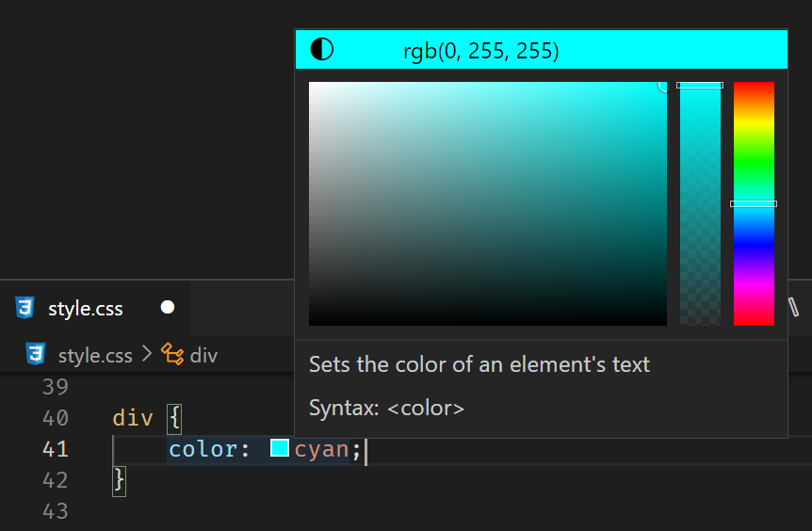This screenshot has width=812, height=531.
Task: Click line number 39
Action: [56, 387]
